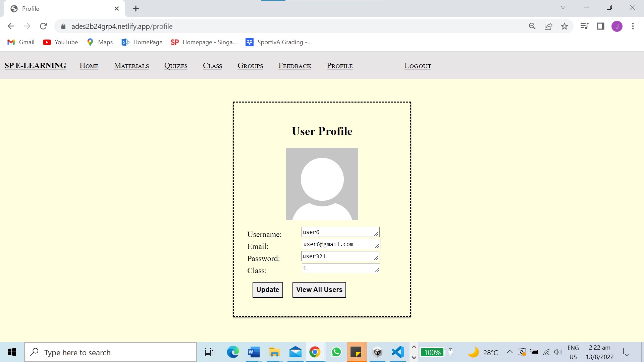Expand the tab search dropdown arrow
Viewport: 644px width, 362px height.
tap(563, 7)
